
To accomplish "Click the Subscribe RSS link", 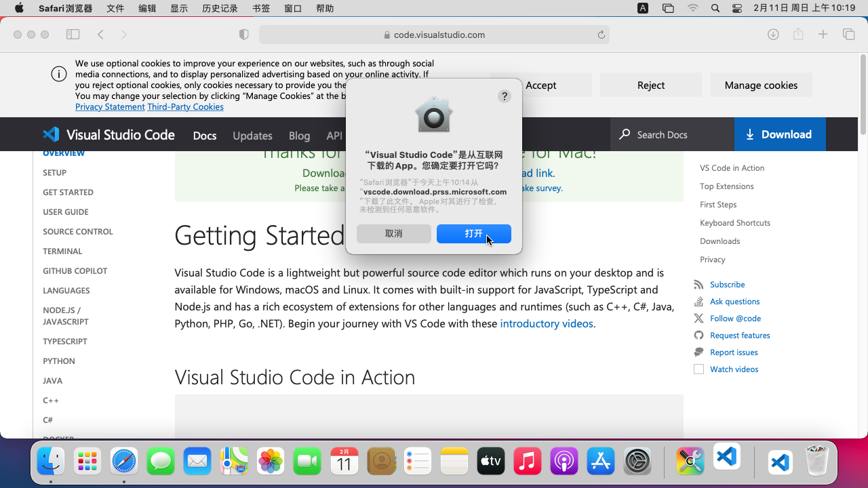I will click(x=728, y=285).
